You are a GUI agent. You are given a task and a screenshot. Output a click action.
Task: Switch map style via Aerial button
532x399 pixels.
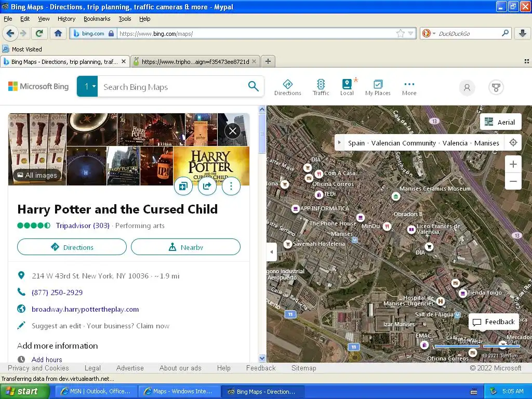(500, 122)
